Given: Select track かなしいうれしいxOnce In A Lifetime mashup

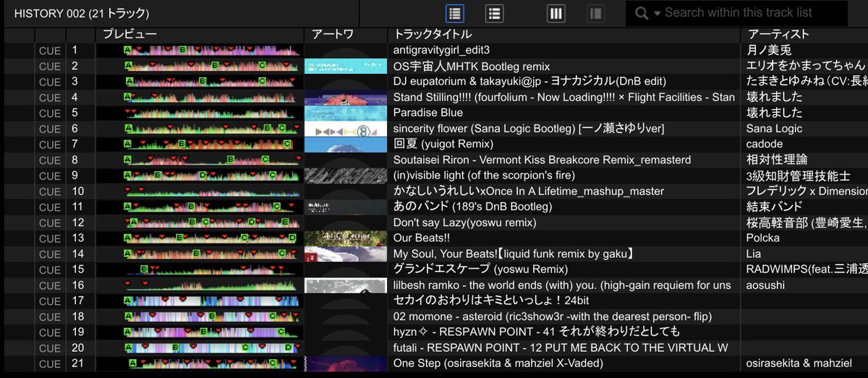Looking at the screenshot, I should click(x=529, y=192).
